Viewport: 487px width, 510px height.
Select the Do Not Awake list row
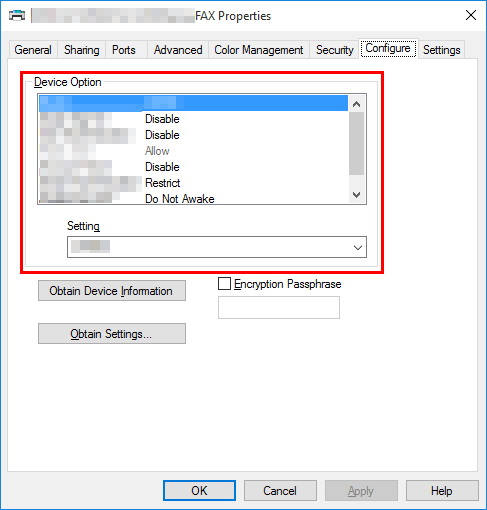(193, 199)
